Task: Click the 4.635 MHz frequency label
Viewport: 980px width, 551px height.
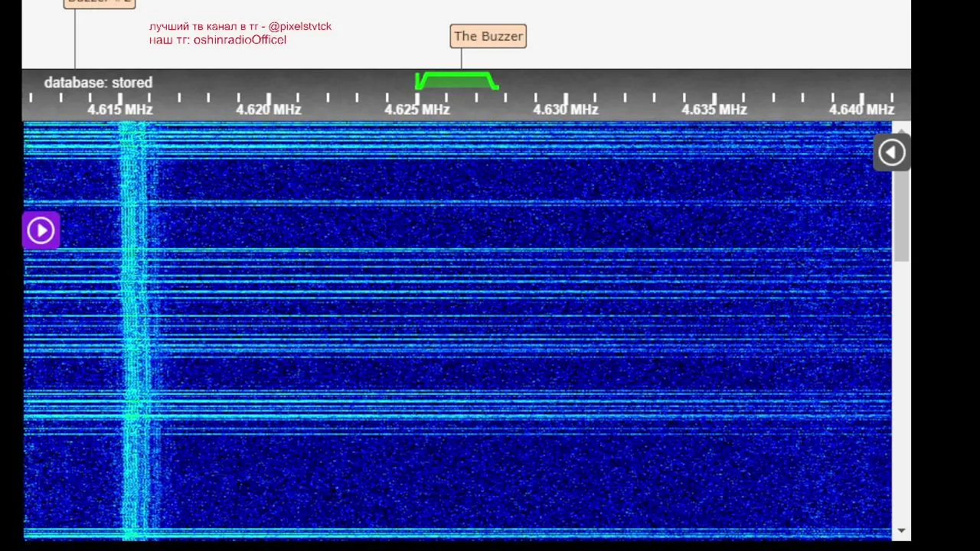Action: point(714,109)
